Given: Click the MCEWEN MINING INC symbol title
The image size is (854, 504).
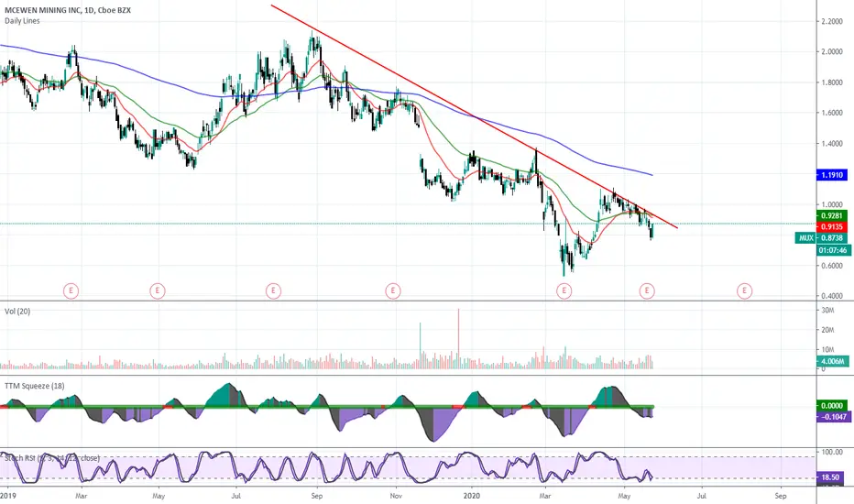Looking at the screenshot, I should (x=68, y=10).
